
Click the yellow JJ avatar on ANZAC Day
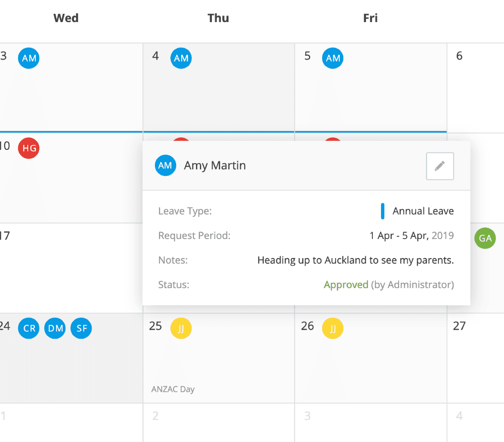click(x=181, y=328)
